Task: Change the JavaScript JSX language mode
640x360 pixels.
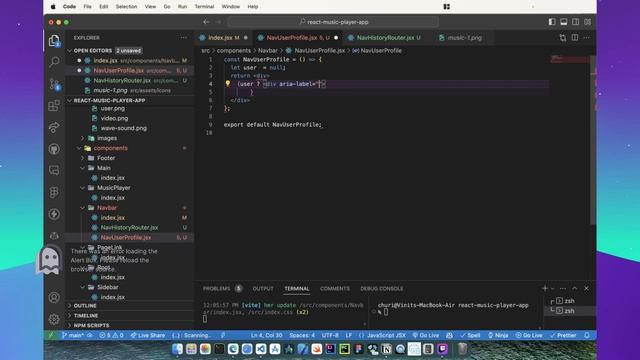Action: tap(386, 336)
